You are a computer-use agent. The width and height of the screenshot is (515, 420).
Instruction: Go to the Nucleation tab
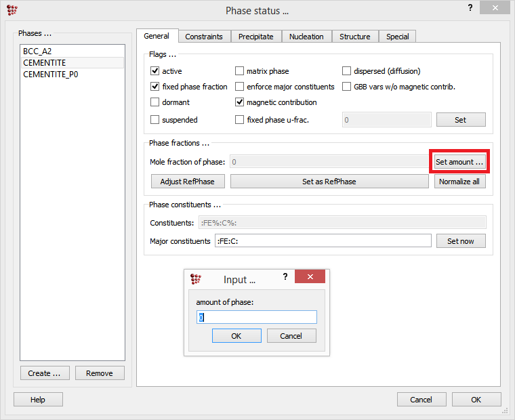point(306,37)
